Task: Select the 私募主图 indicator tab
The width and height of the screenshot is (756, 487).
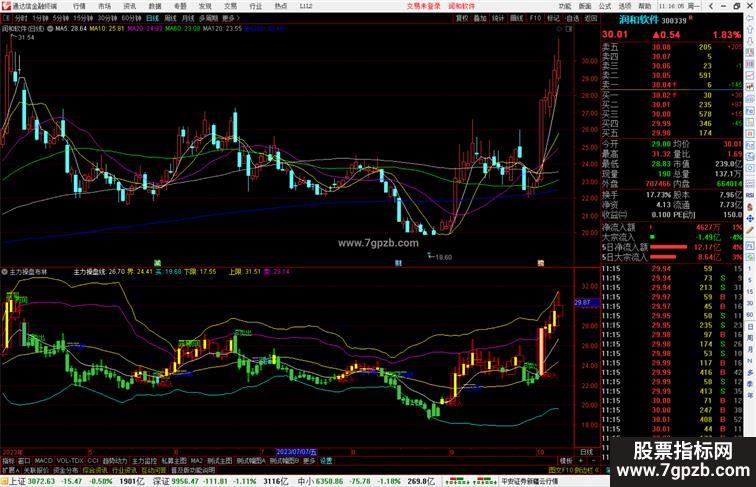Action: pyautogui.click(x=174, y=461)
